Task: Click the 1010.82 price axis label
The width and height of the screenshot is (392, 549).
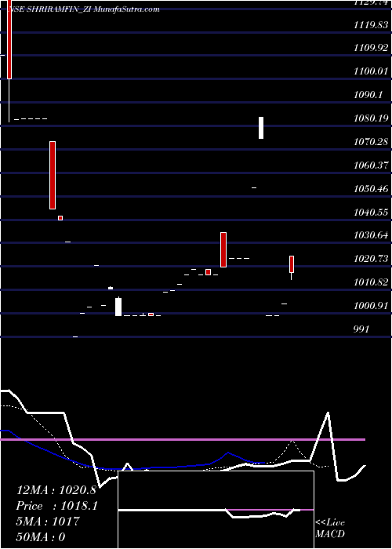Action: (371, 282)
